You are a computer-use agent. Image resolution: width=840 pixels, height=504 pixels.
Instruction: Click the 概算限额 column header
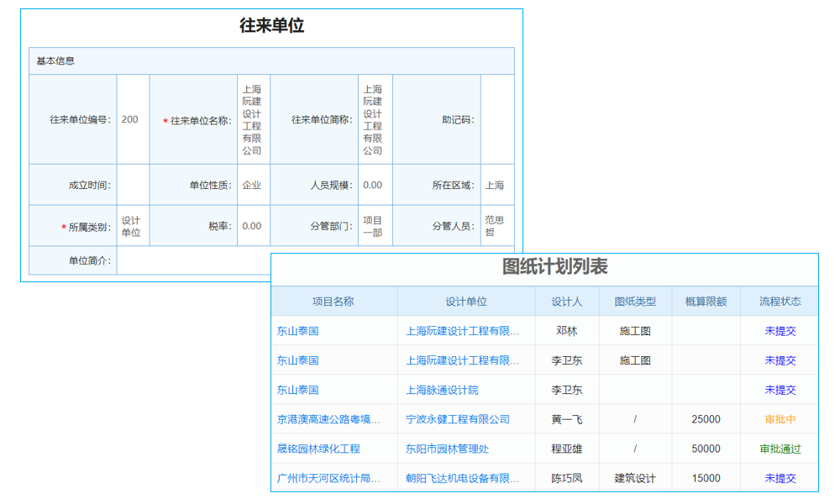[706, 301]
